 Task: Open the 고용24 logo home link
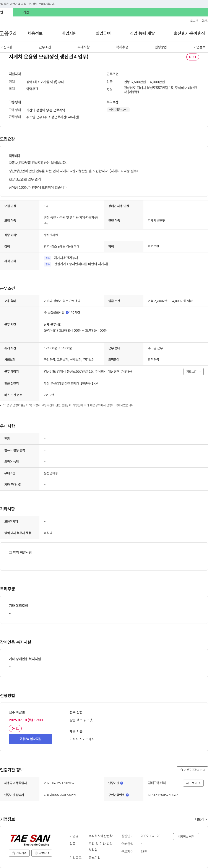click(8, 33)
